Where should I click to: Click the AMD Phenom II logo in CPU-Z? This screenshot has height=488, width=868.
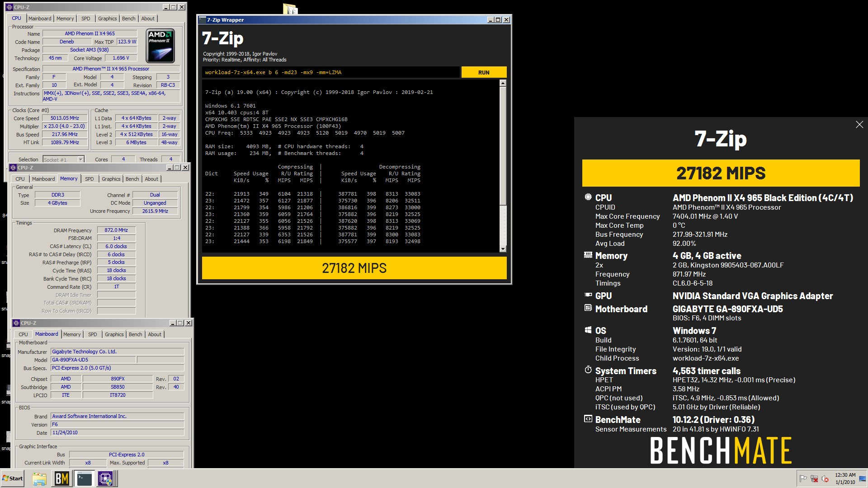[x=160, y=46]
